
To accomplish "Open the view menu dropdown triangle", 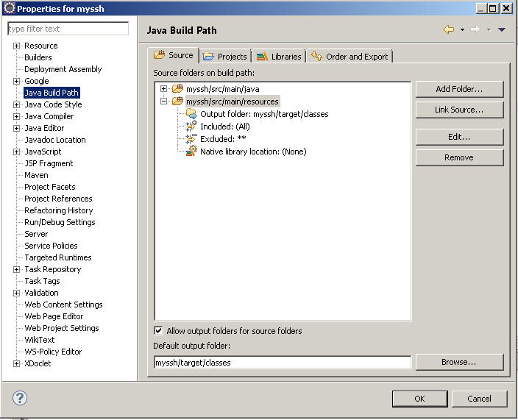I will coord(502,29).
